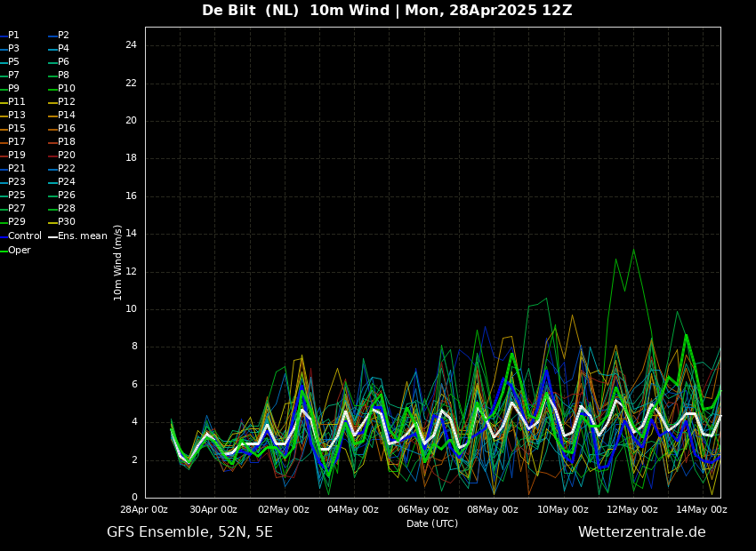Click the P1 legend entry
Image resolution: width=756 pixels, height=551 pixels.
point(13,36)
